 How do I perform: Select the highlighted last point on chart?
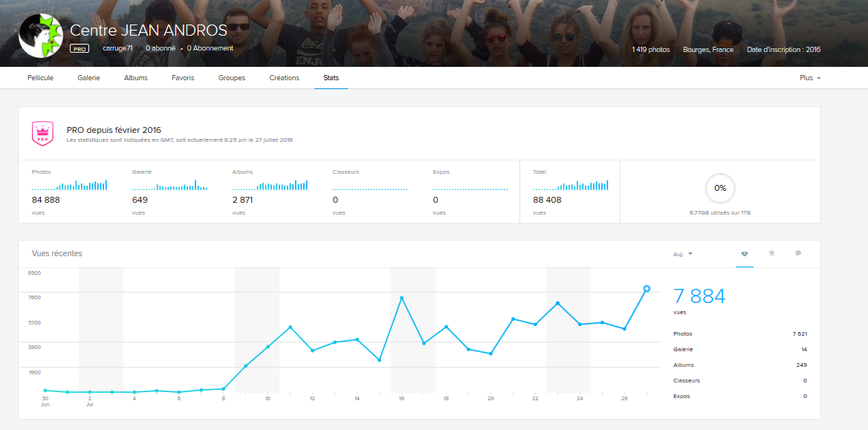[647, 288]
